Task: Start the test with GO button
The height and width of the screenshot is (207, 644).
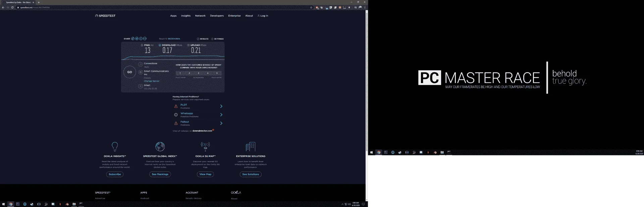Action: (x=129, y=72)
